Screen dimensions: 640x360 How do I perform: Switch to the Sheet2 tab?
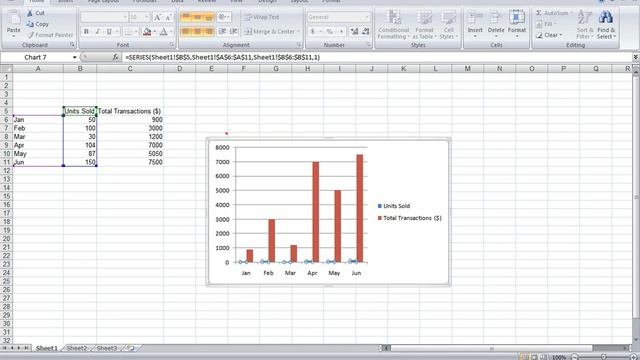coord(77,348)
